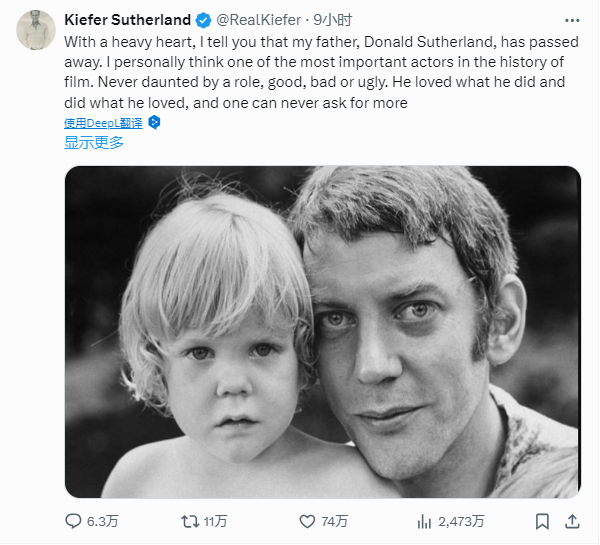Click the share upload arrow icon

point(571,521)
